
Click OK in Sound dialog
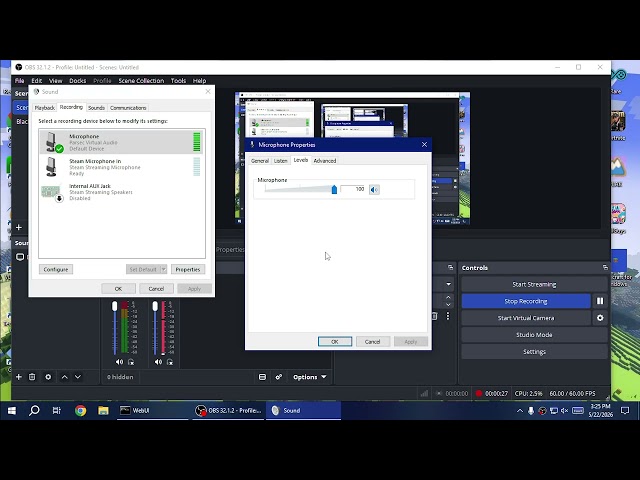click(x=118, y=289)
